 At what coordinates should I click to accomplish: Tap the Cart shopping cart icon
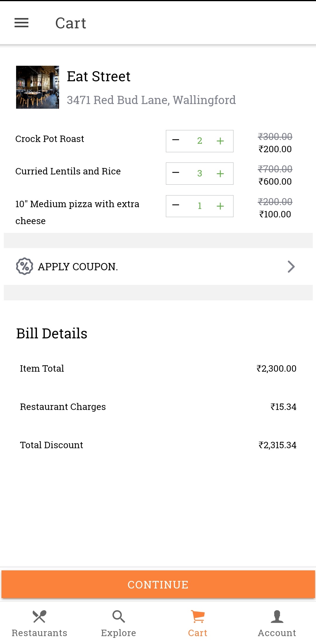pos(198,617)
